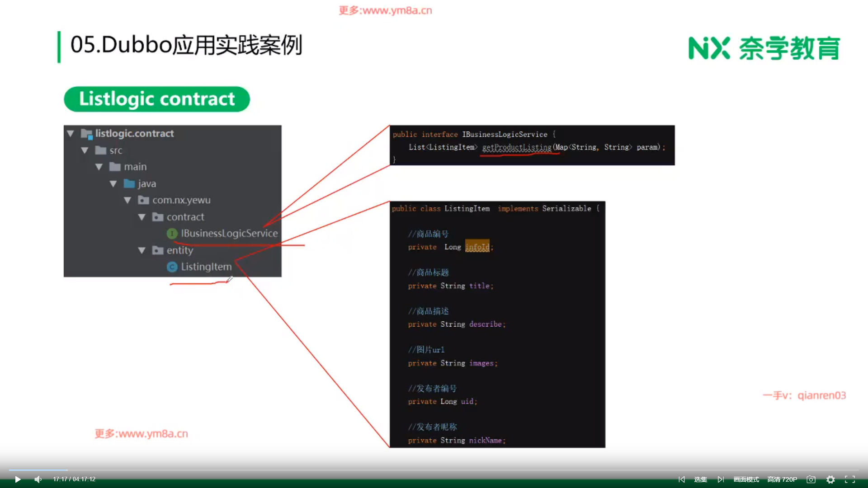Click the IBusinessLogicService interface icon
This screenshot has width=868, height=488.
coord(172,234)
